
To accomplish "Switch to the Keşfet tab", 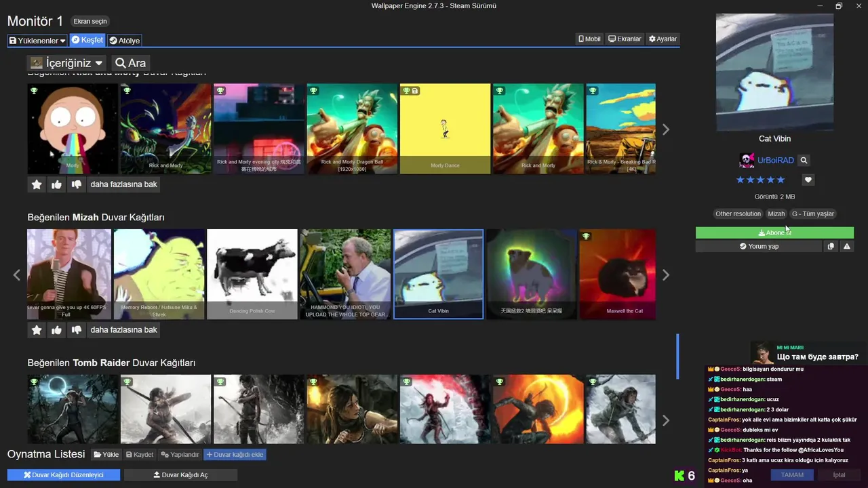I will (x=87, y=40).
